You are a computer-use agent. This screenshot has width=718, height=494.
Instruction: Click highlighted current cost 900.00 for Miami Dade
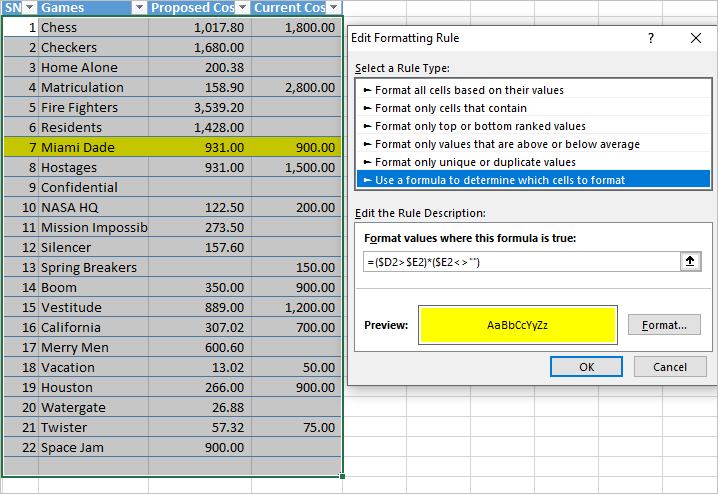tap(297, 147)
